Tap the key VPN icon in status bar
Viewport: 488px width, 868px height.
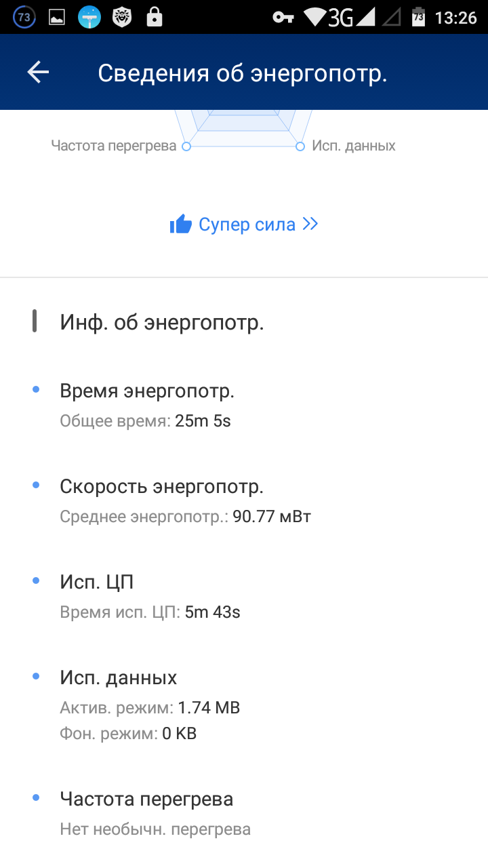point(283,18)
